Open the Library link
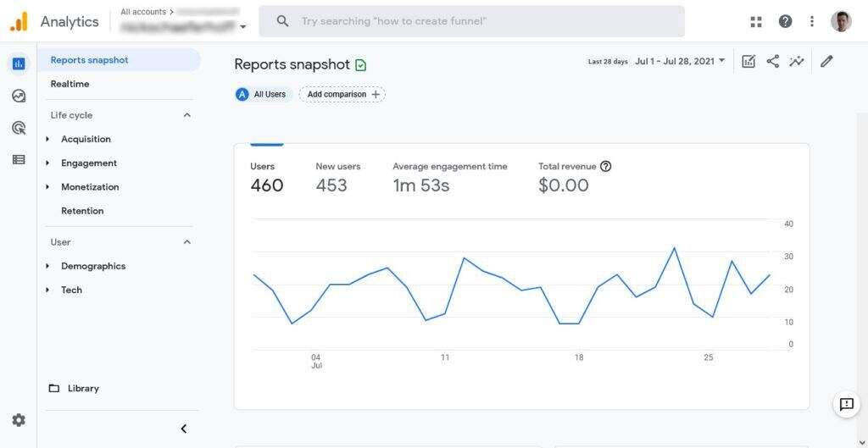Image resolution: width=868 pixels, height=448 pixels. pyautogui.click(x=83, y=388)
